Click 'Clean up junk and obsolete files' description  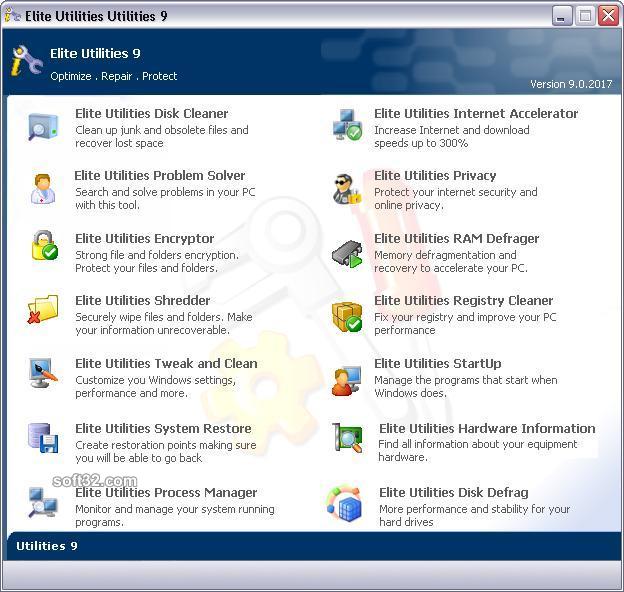click(x=162, y=136)
